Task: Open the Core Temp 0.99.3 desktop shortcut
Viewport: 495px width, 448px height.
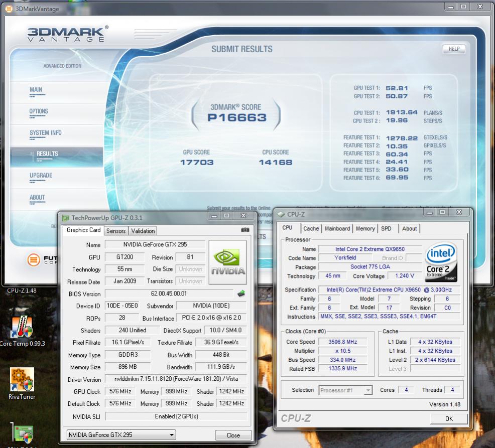Action: tap(22, 331)
